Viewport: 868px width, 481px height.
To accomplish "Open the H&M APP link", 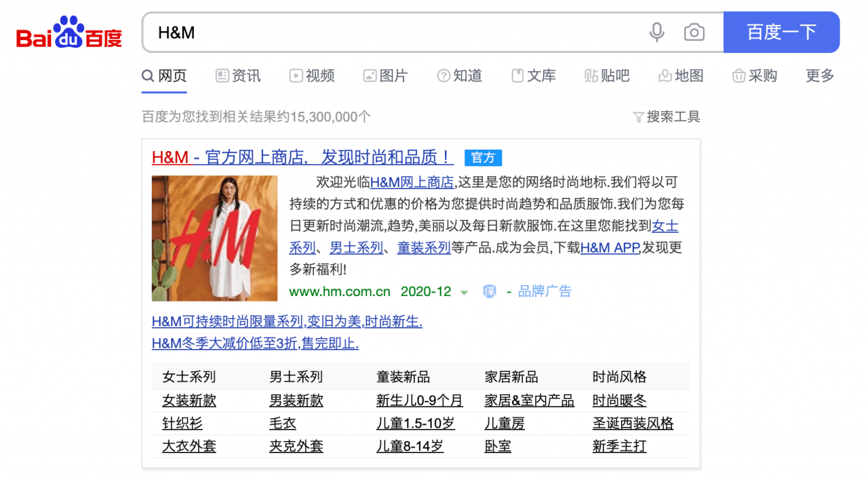I will click(x=610, y=247).
